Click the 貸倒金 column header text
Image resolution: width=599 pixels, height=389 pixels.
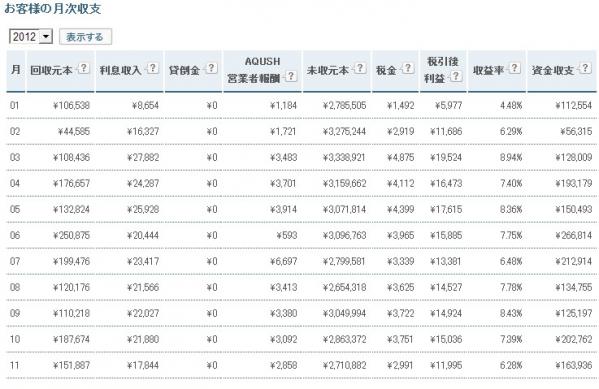(x=184, y=70)
